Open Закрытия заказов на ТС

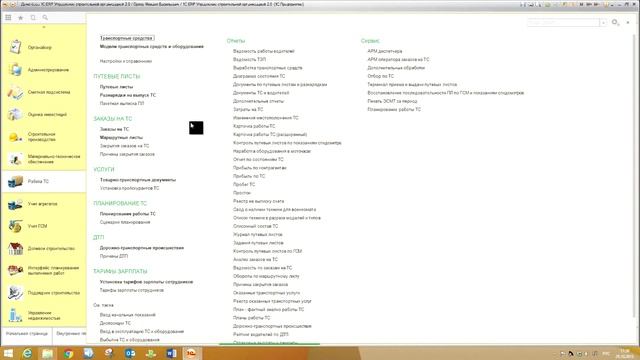coord(124,146)
